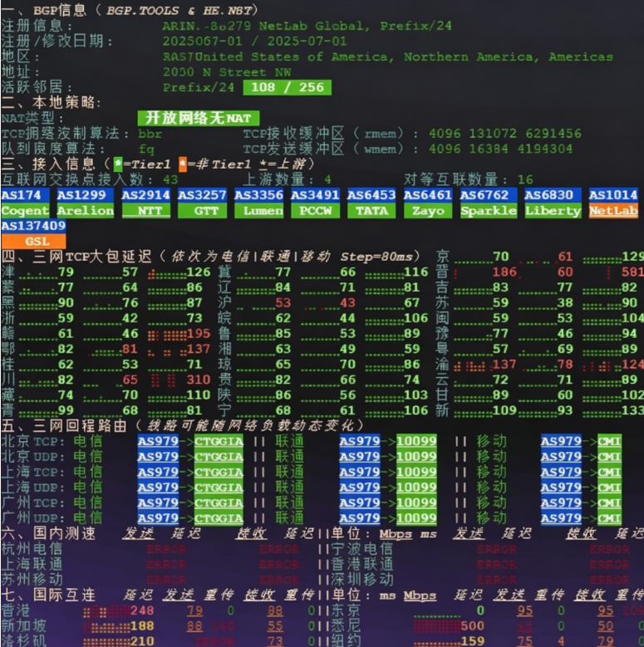Screen dimensions: 644x647
Task: Click the AS2914 NTT label
Action: tap(145, 203)
